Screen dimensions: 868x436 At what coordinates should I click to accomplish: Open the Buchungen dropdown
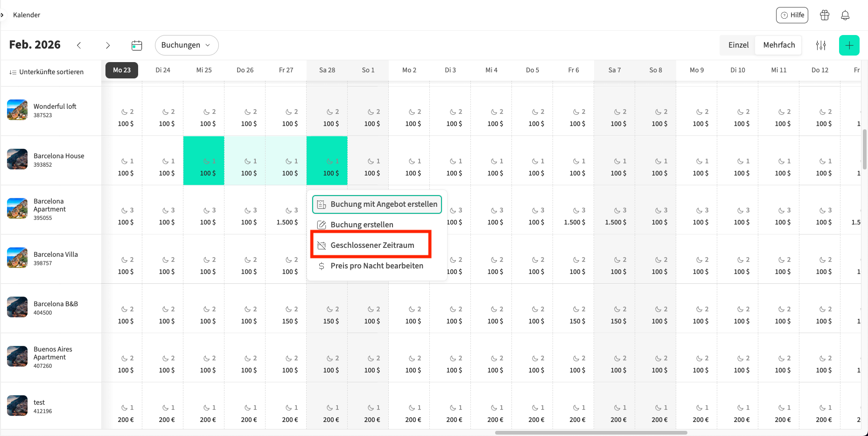(x=186, y=45)
